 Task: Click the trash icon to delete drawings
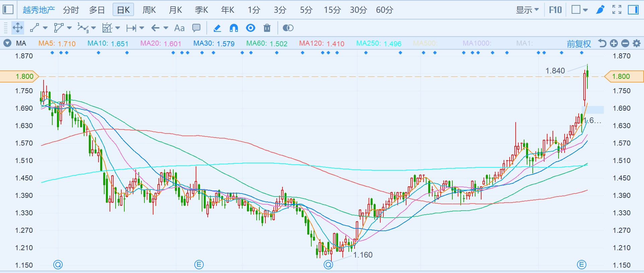pyautogui.click(x=267, y=28)
